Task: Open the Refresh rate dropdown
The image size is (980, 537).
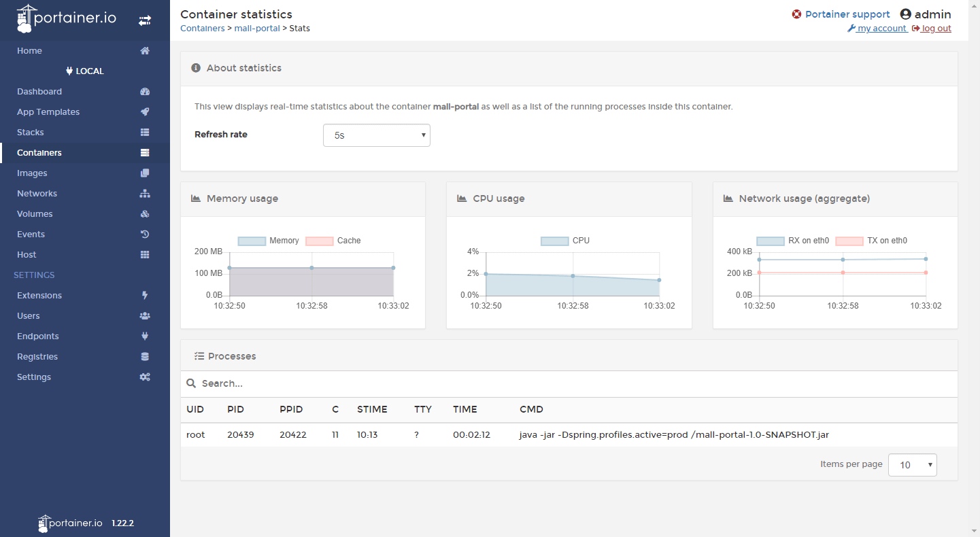Action: pos(376,135)
